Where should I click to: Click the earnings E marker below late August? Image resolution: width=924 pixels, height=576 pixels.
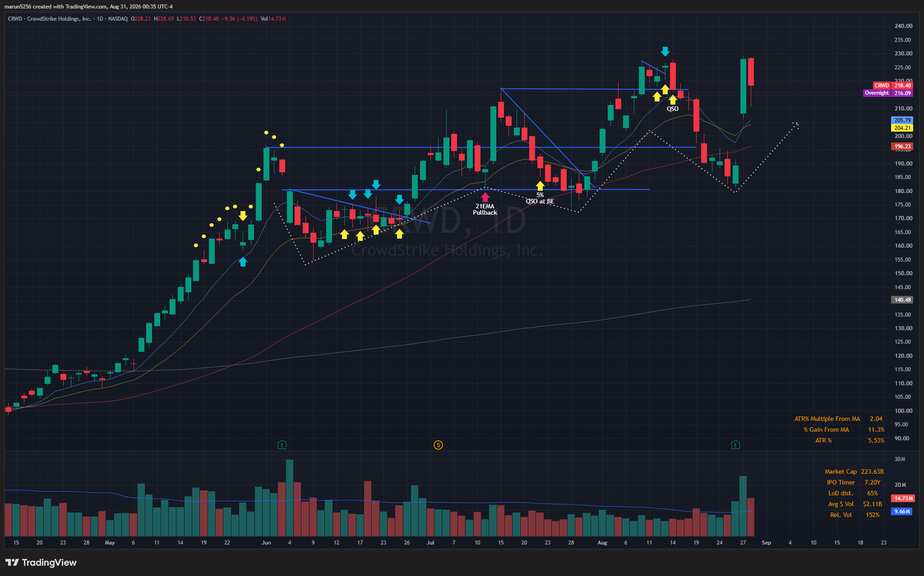[736, 445]
